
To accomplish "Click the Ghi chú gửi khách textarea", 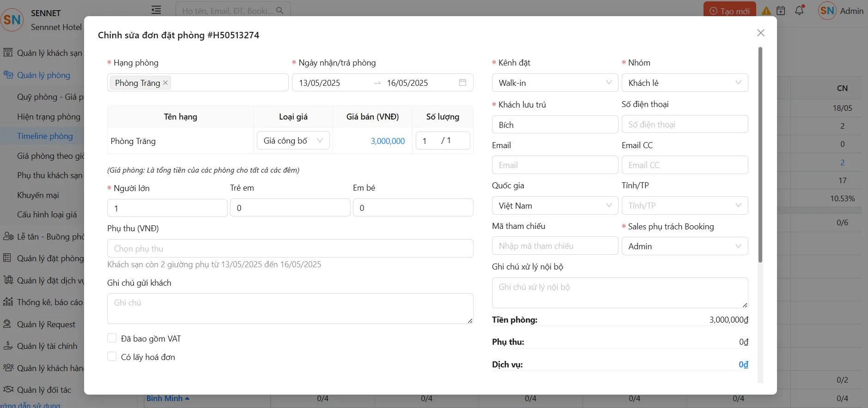I will click(290, 308).
